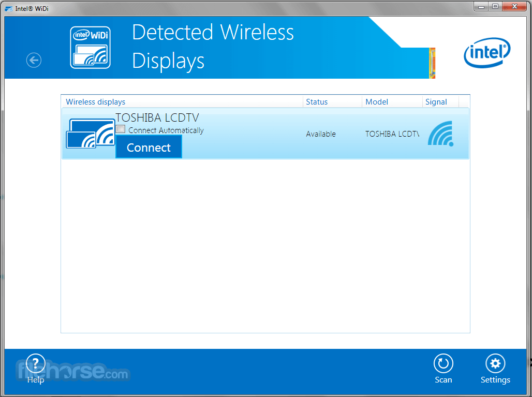The width and height of the screenshot is (532, 397).
Task: Click the Available status cell
Action: pos(321,134)
